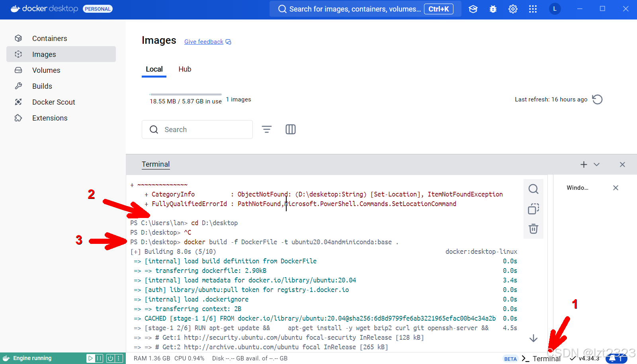Click the Builds wrench icon
Screen dimensions: 637x364
(18, 86)
